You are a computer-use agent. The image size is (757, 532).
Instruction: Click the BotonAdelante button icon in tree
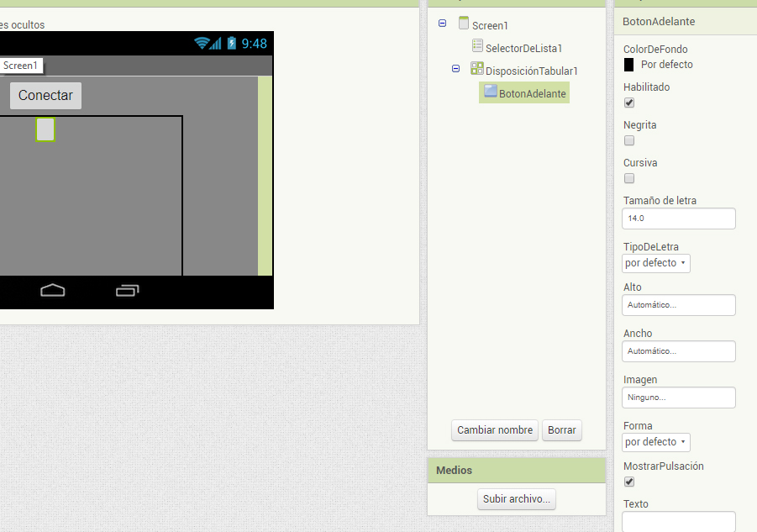(x=491, y=92)
